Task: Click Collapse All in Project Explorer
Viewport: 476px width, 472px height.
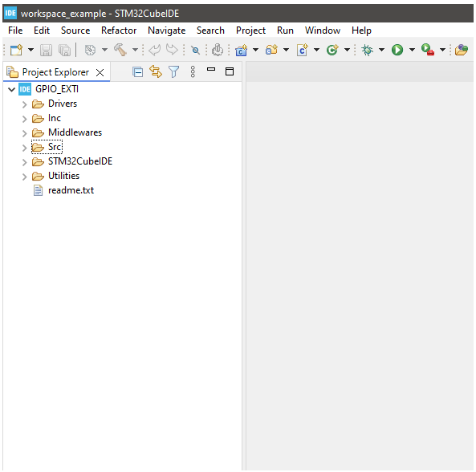Action: 138,72
